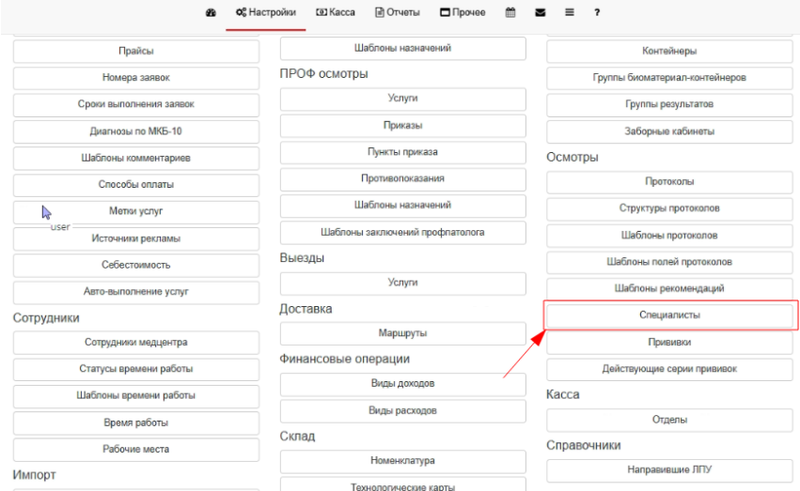Select the Прайсы button
This screenshot has width=800, height=491.
coord(135,50)
